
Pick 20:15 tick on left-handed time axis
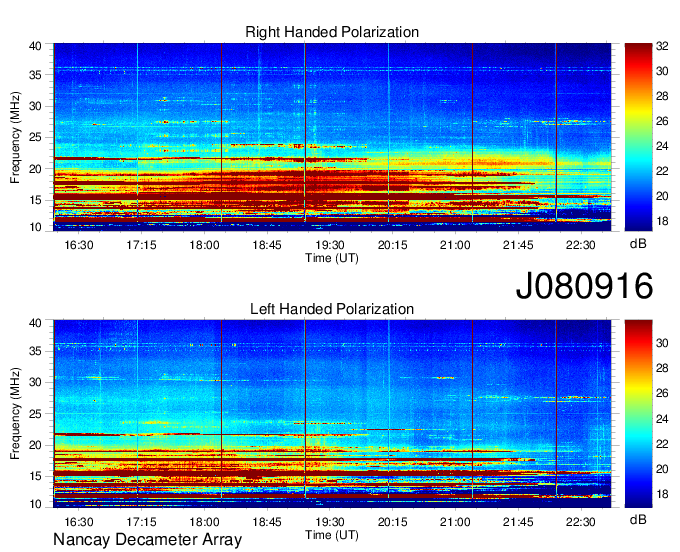pos(392,522)
